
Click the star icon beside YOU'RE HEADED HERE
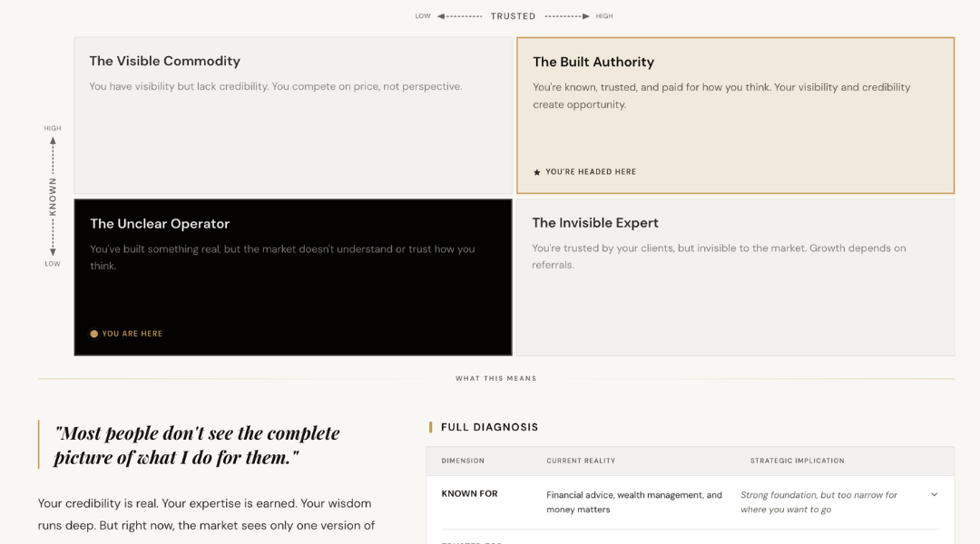tap(537, 172)
